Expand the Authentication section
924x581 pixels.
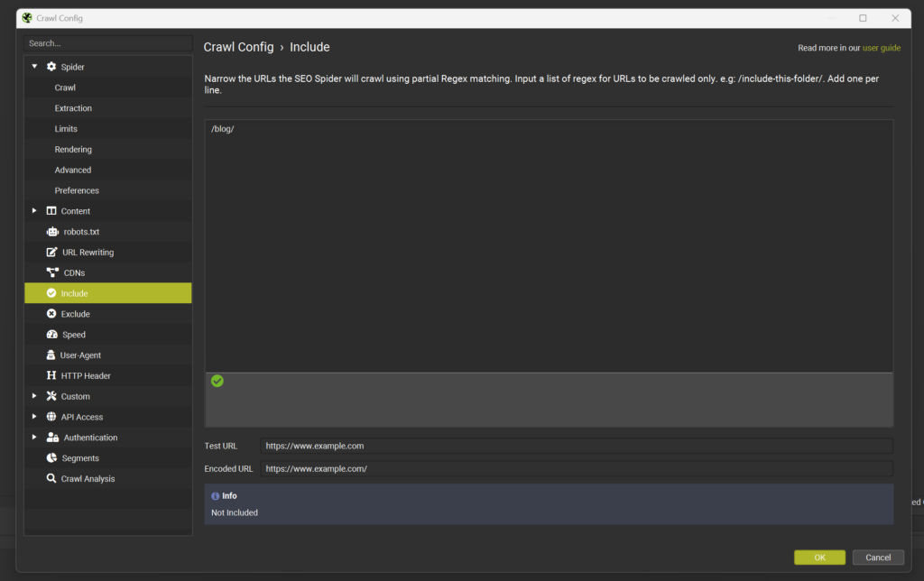click(x=34, y=437)
